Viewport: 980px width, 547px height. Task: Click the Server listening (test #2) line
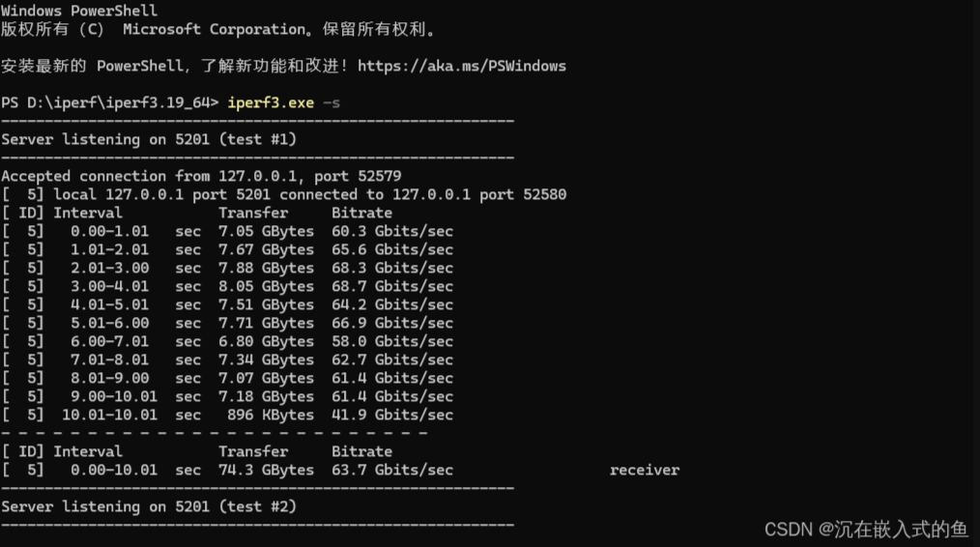coord(149,506)
